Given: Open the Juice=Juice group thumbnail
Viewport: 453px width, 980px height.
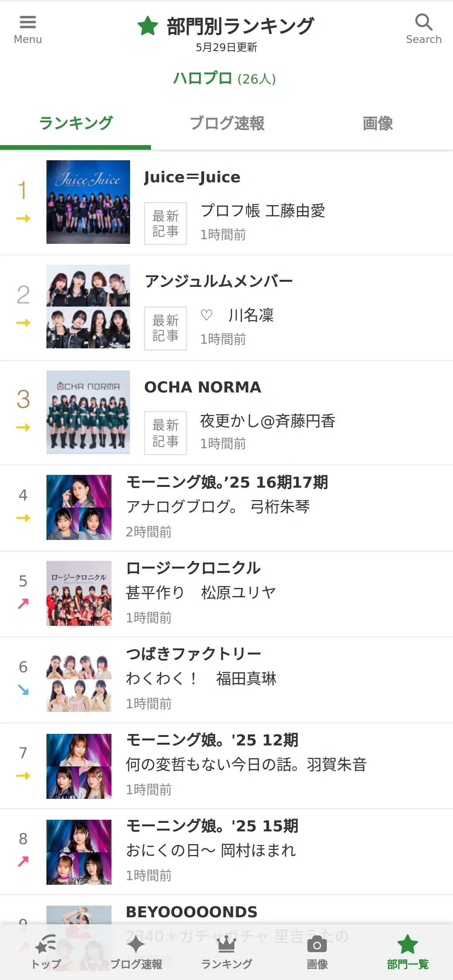Looking at the screenshot, I should [x=88, y=202].
